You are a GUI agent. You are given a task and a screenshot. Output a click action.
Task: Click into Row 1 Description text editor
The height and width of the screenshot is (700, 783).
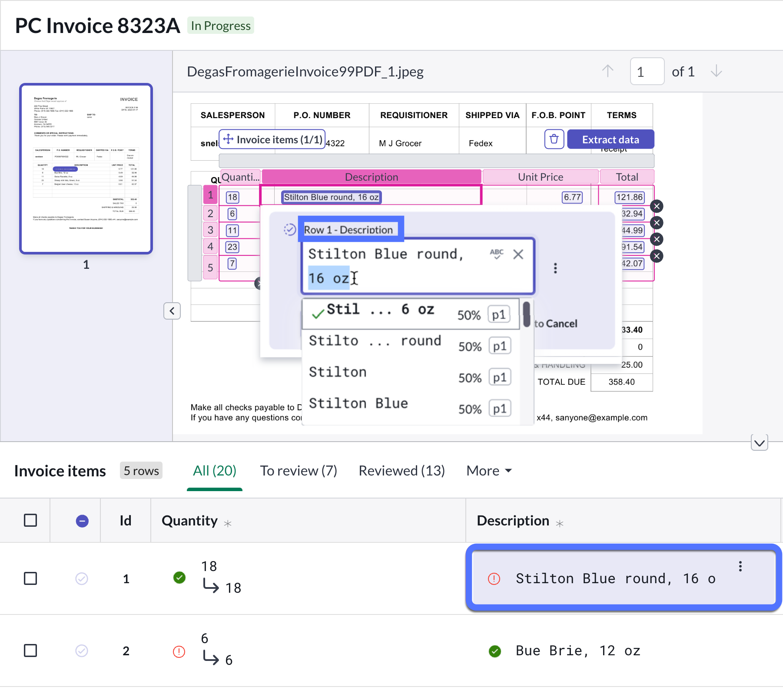tap(418, 266)
